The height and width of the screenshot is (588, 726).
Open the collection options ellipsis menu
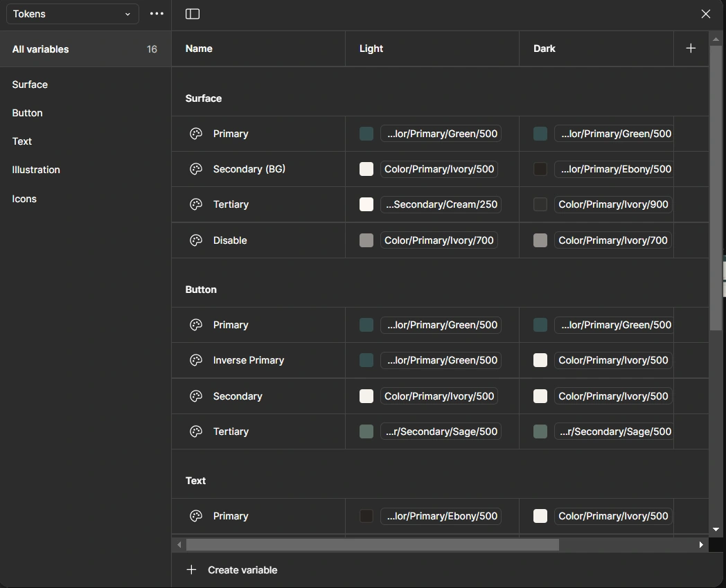pyautogui.click(x=157, y=14)
